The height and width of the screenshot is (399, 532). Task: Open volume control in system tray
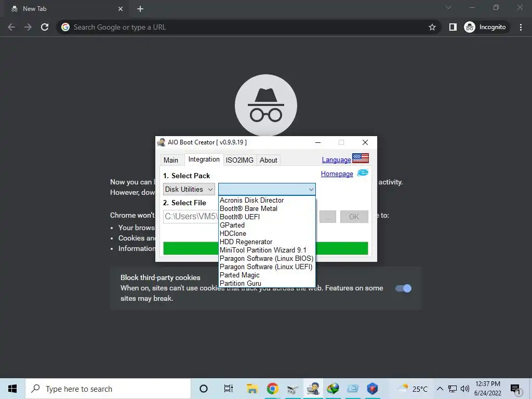(465, 389)
